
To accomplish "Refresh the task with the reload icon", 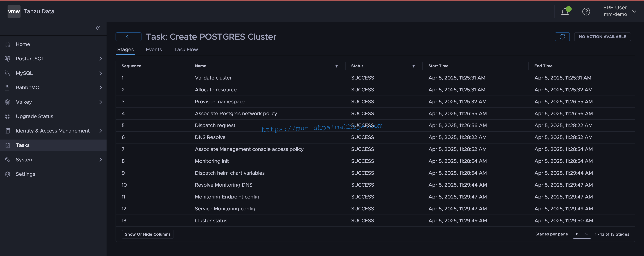I will pyautogui.click(x=562, y=37).
